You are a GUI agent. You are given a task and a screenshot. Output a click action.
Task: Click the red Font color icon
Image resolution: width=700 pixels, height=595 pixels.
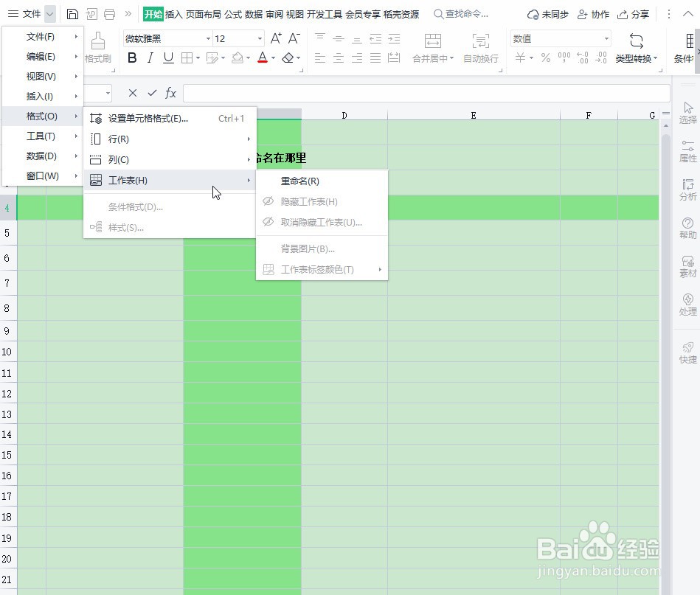[263, 58]
